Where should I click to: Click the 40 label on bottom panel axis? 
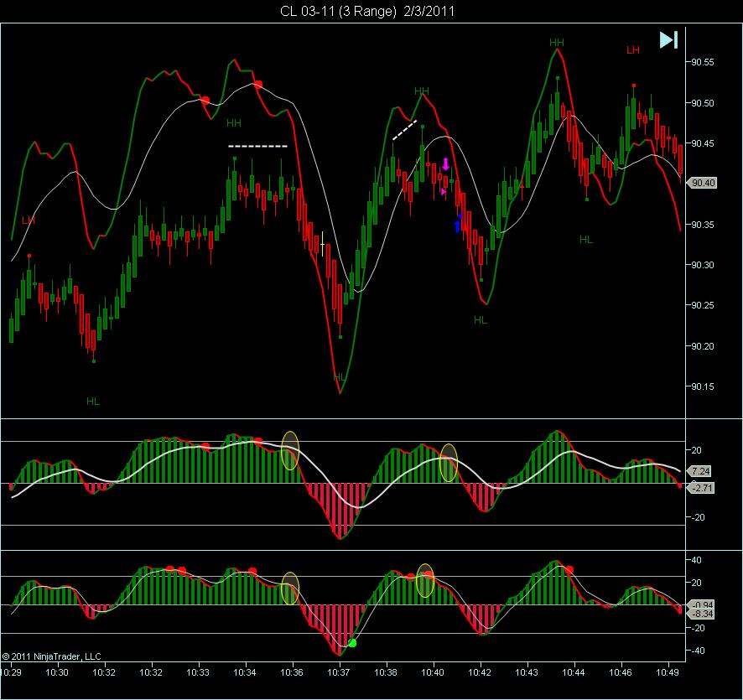(x=697, y=560)
